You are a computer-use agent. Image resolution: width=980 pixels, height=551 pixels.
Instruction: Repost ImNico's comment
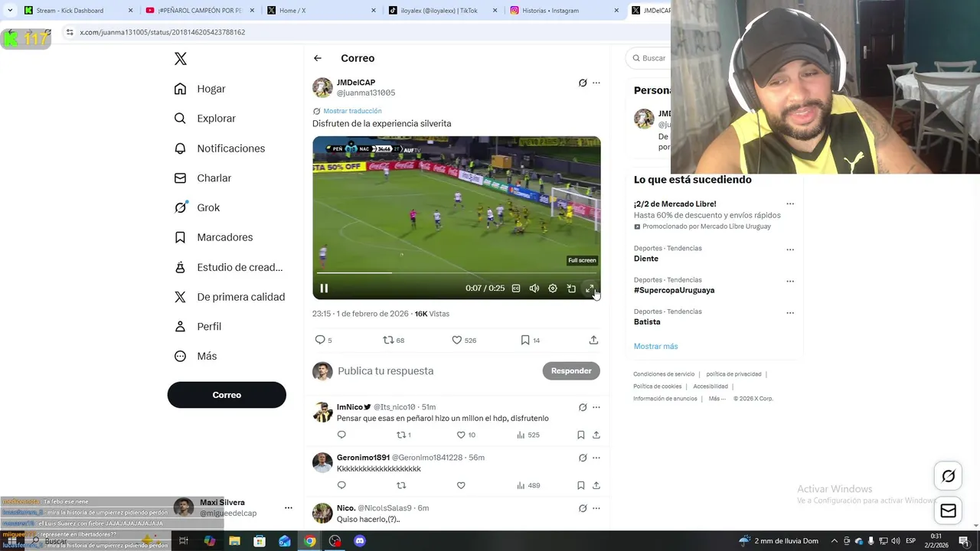pyautogui.click(x=403, y=435)
